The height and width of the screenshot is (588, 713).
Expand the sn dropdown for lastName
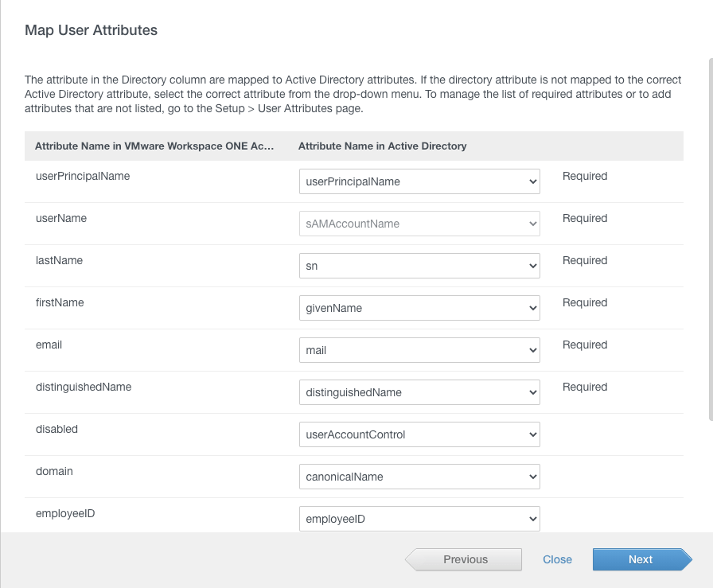pyautogui.click(x=419, y=266)
